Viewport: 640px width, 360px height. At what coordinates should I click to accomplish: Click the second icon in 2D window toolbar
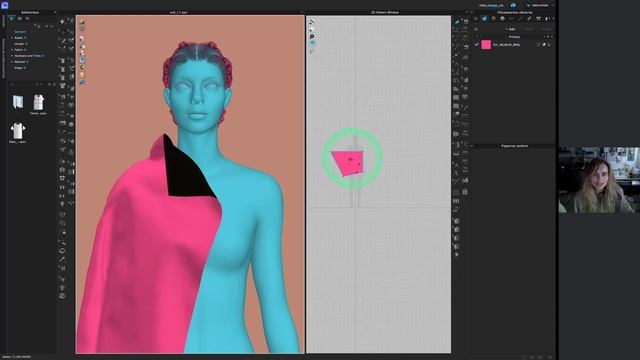coord(312,29)
